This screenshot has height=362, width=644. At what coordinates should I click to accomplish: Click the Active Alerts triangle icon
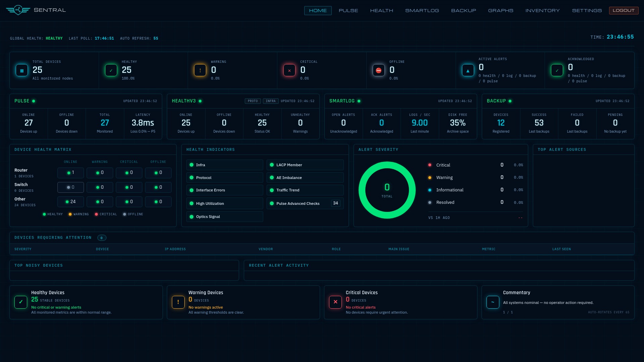tap(468, 71)
